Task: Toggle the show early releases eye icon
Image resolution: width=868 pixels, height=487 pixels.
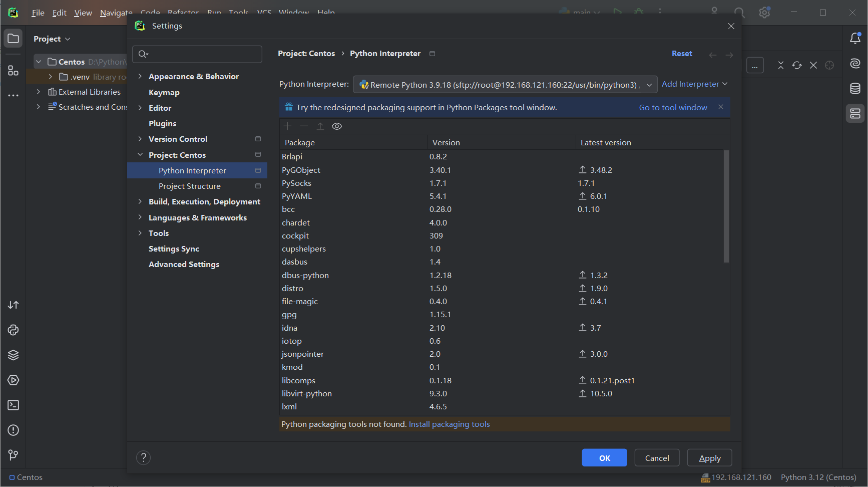Action: coord(337,126)
